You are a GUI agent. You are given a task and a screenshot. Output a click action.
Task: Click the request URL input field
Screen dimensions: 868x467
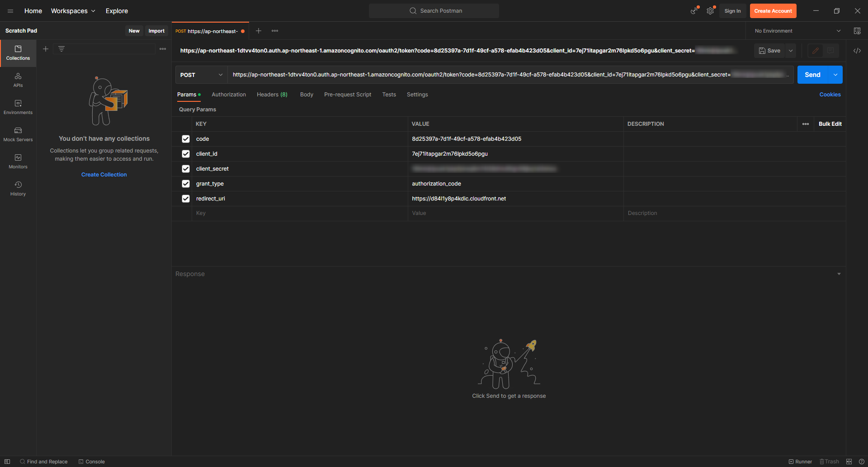(510, 75)
